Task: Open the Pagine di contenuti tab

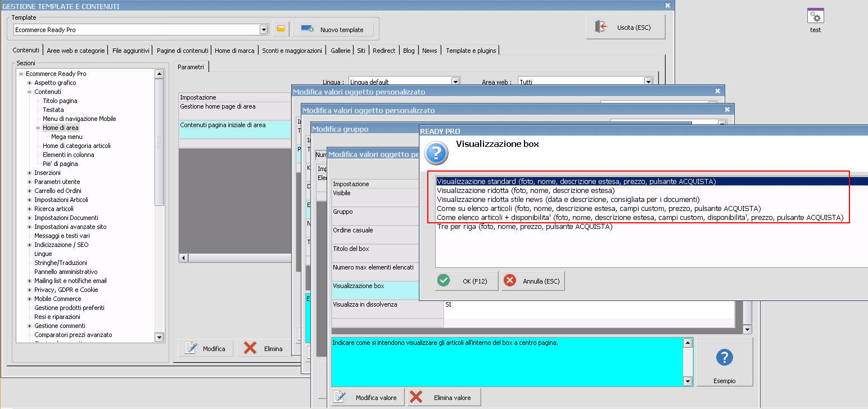Action: [183, 51]
